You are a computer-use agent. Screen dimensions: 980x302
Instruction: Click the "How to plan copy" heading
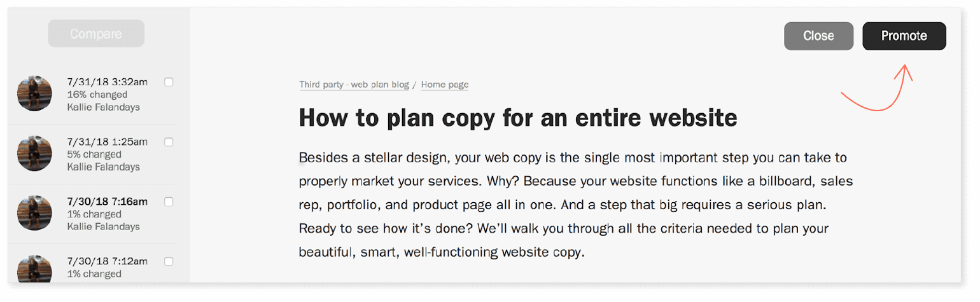pos(518,118)
